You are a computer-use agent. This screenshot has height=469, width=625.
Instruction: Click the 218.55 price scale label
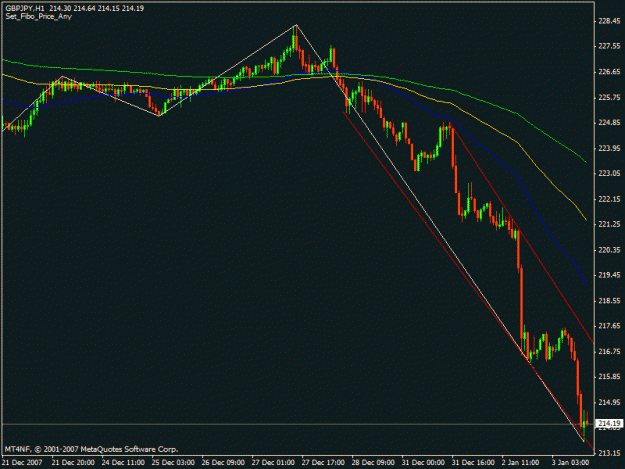[609, 300]
